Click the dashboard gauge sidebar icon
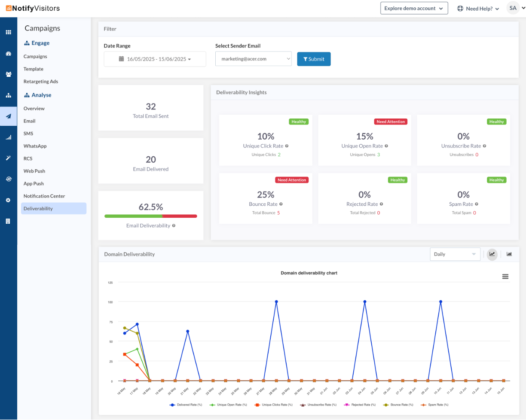 (8, 54)
